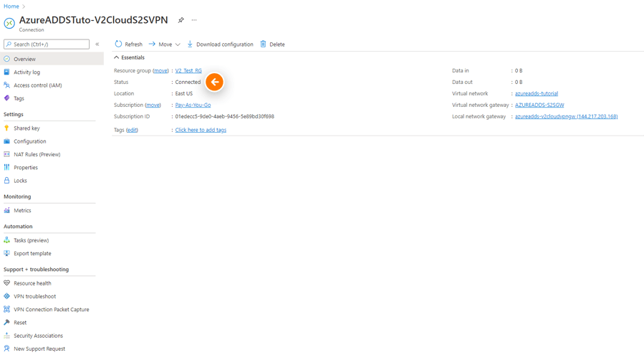This screenshot has height=355, width=644.
Task: Click the 'Click here to add tags' link
Action: coord(201,130)
